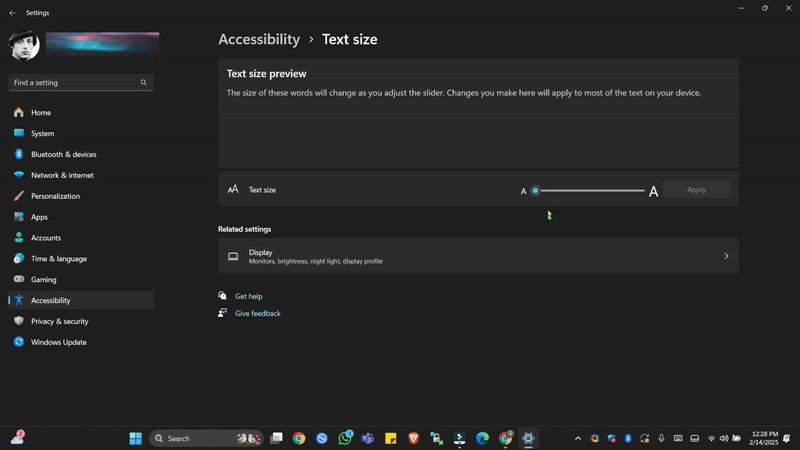
Task: Open the Gaming settings category
Action: click(x=81, y=280)
